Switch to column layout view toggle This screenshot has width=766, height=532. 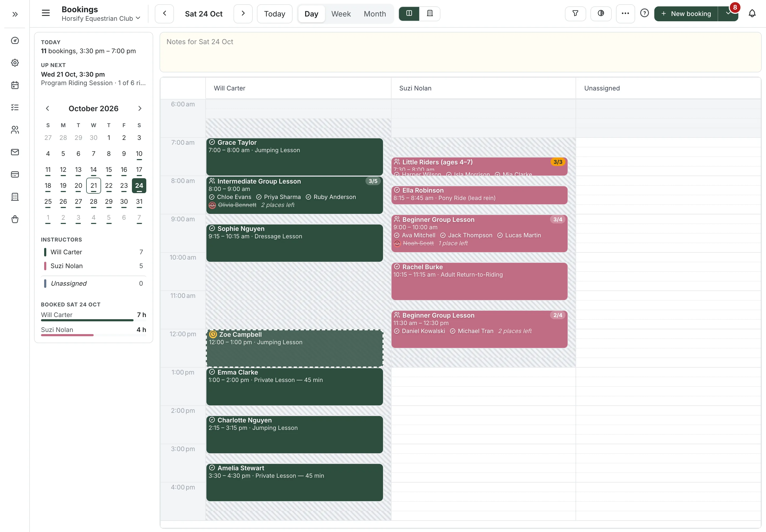point(409,14)
